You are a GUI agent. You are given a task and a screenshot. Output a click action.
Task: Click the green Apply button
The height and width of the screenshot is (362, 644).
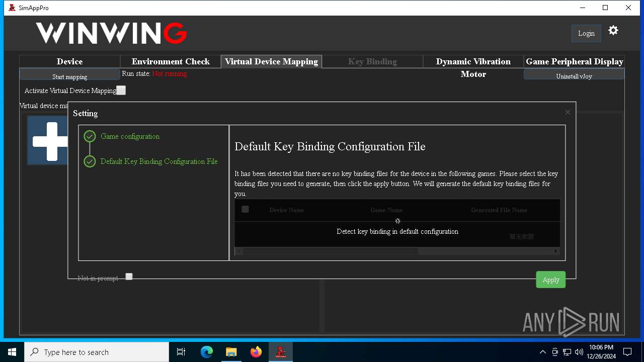click(x=550, y=280)
